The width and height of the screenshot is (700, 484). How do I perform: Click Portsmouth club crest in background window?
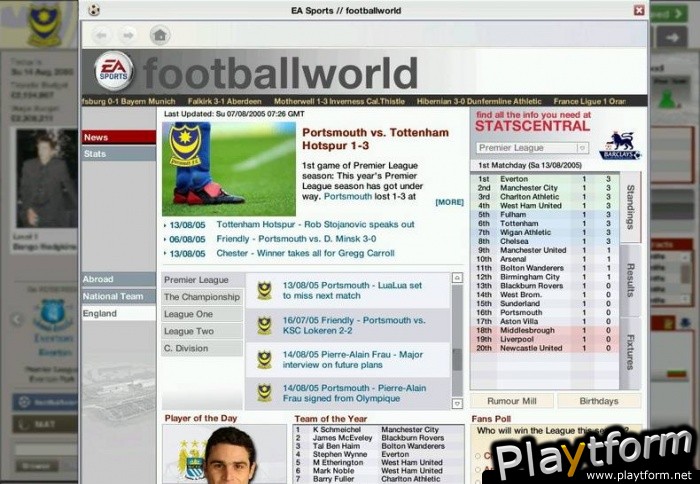click(x=44, y=25)
